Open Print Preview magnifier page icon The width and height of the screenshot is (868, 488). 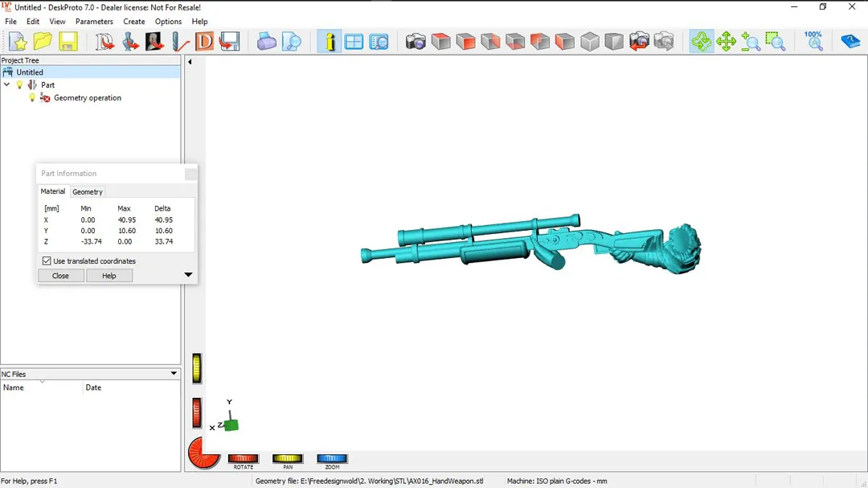tap(291, 42)
